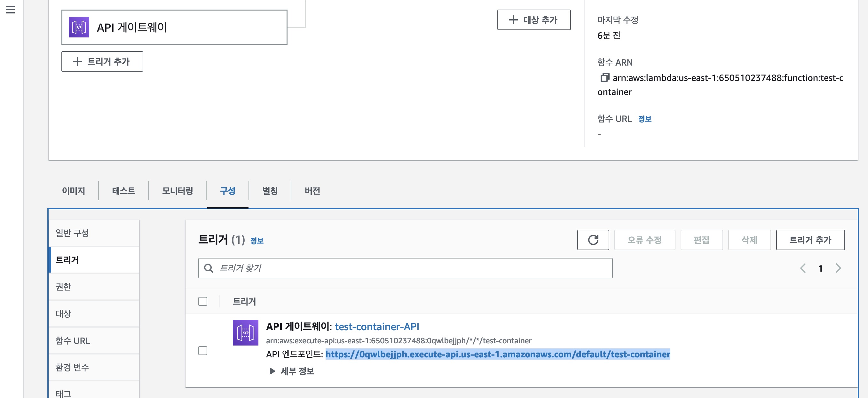Viewport: 868px width, 398px height.
Task: Click the 트리거 찾기 search field
Action: [x=404, y=268]
